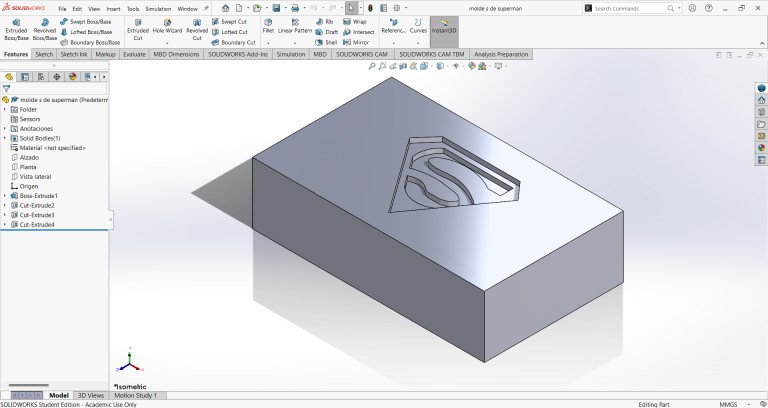Start the Extruded Cut tool
This screenshot has height=408, width=768.
pyautogui.click(x=138, y=30)
